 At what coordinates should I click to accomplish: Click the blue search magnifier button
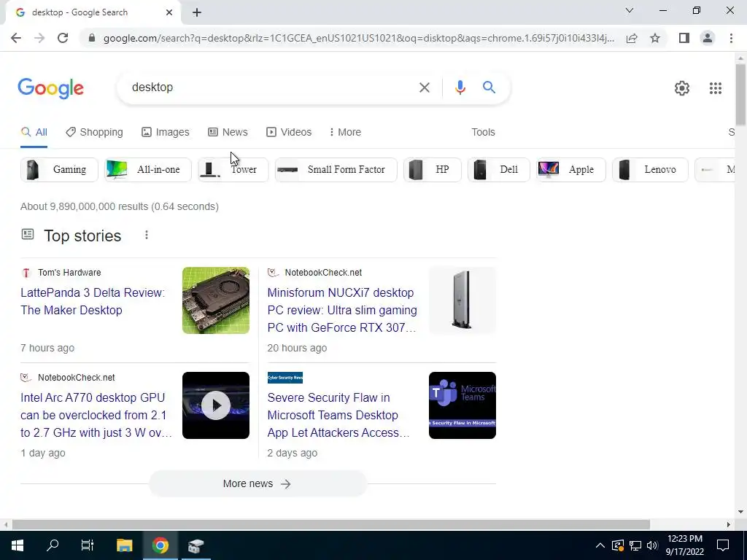click(489, 87)
